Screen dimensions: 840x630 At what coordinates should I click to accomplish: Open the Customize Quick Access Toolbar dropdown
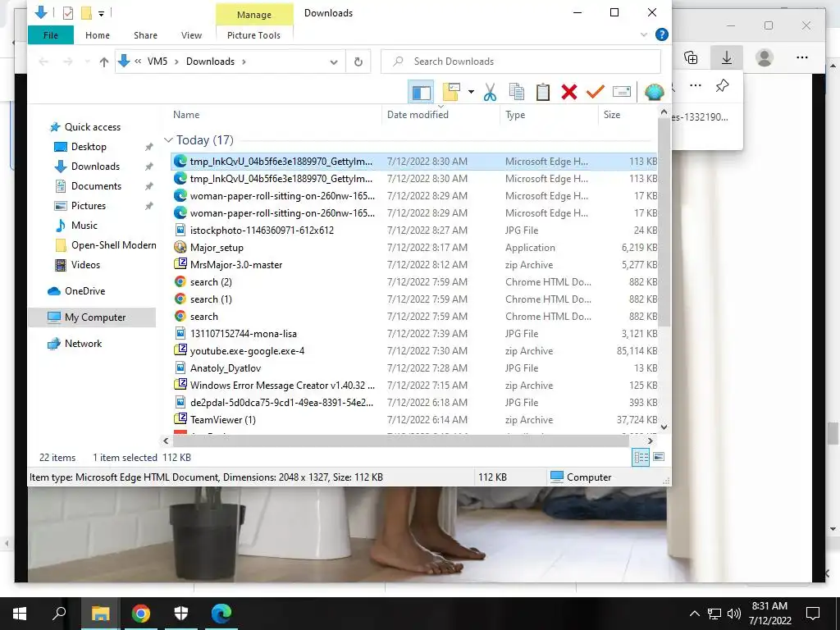pos(101,14)
